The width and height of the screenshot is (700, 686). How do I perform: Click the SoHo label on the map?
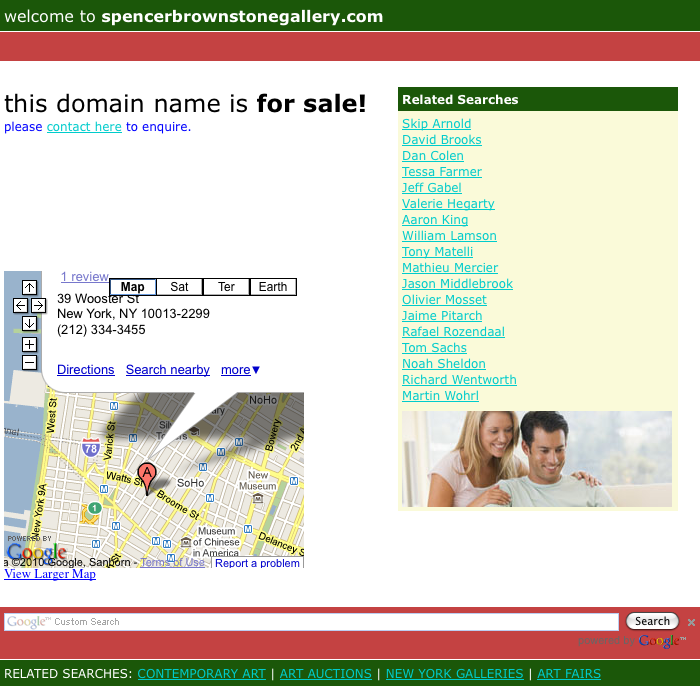pos(191,483)
